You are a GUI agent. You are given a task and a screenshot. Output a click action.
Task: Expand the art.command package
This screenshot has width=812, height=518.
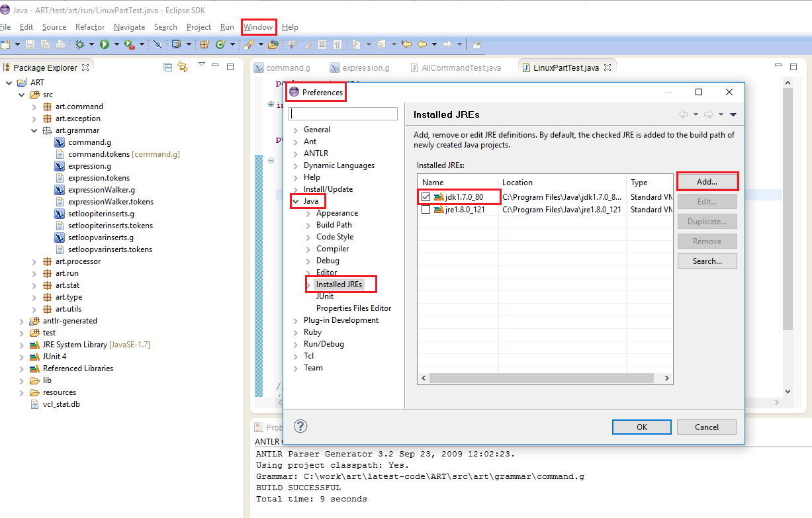34,107
